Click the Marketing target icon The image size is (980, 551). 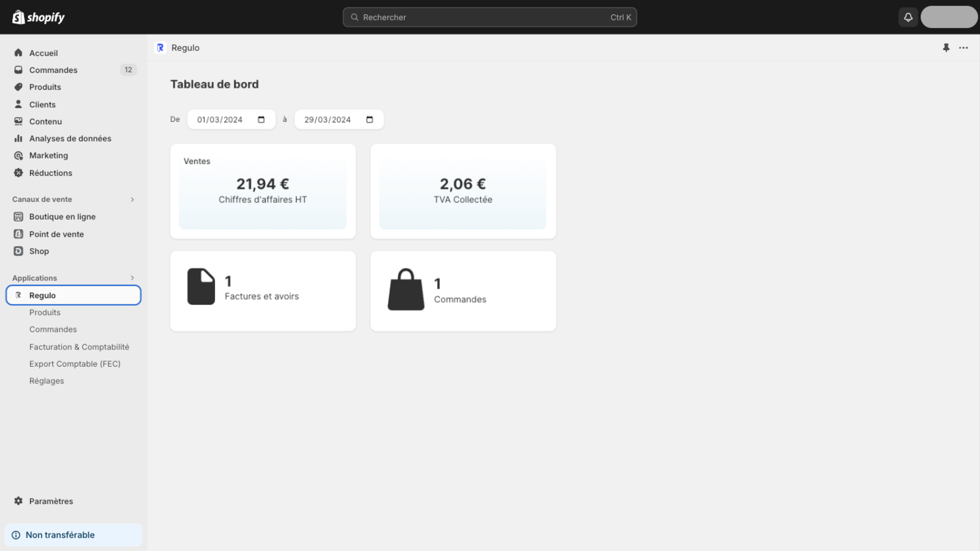(x=18, y=156)
